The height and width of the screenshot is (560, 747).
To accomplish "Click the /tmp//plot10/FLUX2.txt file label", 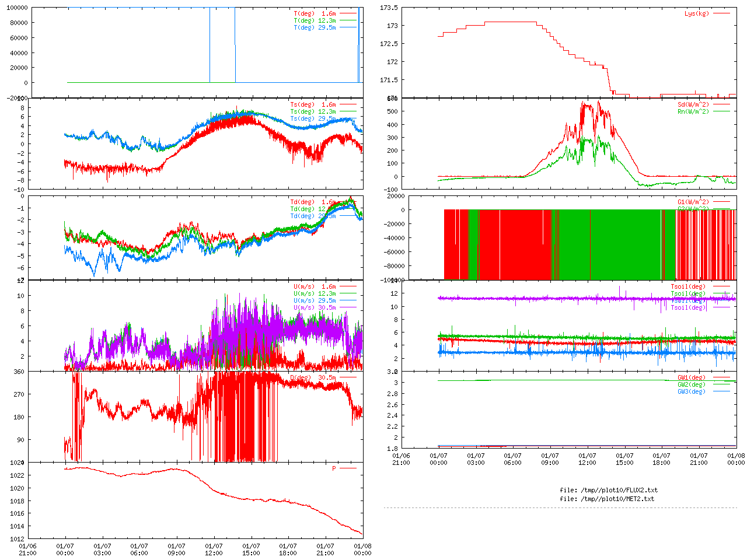I will click(x=608, y=491).
